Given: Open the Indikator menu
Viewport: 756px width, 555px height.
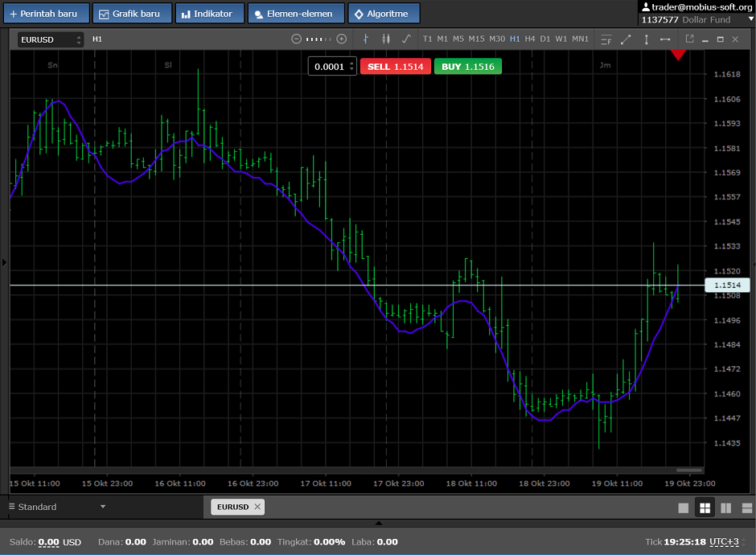Looking at the screenshot, I should coord(210,14).
